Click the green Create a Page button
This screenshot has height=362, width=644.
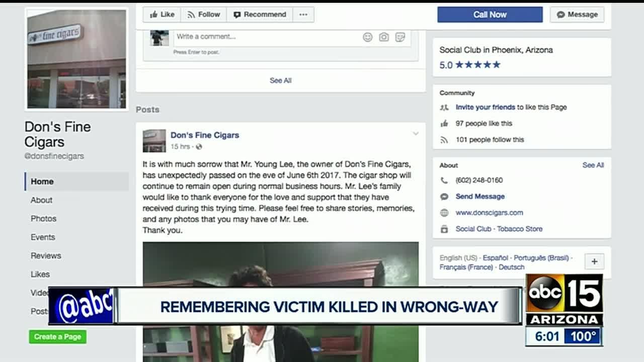tap(58, 337)
